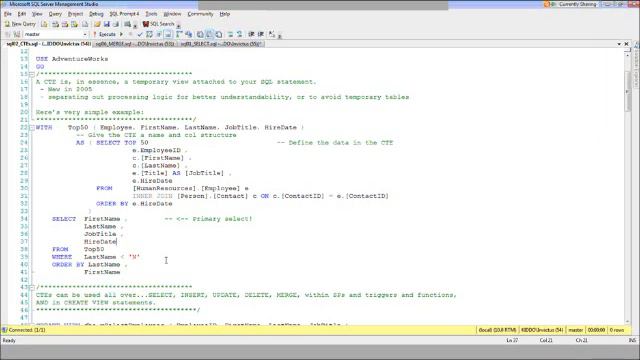Click the Save file disk icon

(107, 24)
